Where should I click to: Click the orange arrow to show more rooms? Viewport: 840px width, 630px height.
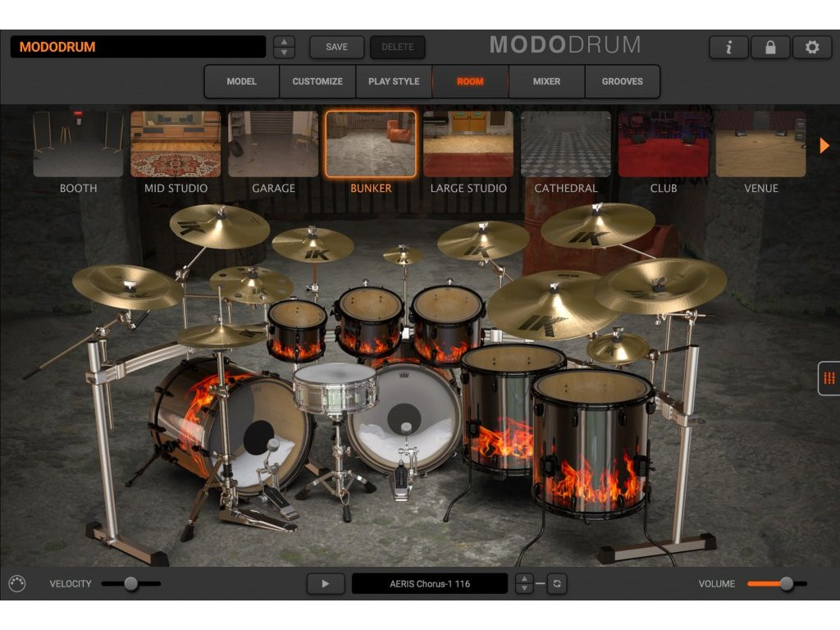[824, 145]
